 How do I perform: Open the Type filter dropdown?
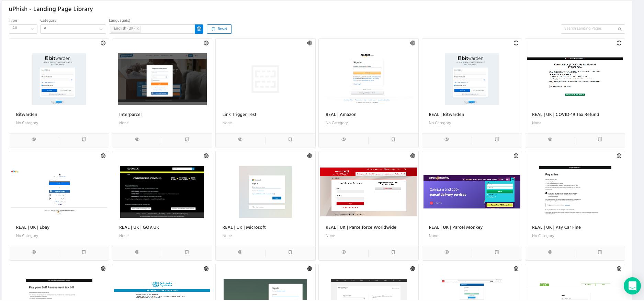pos(23,29)
